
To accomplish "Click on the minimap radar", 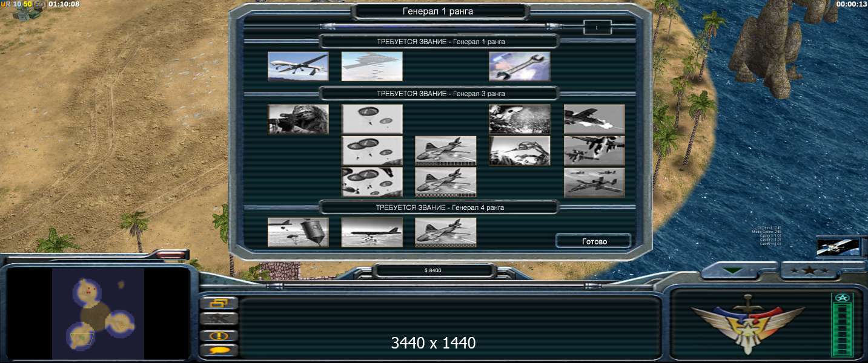I will click(x=98, y=314).
